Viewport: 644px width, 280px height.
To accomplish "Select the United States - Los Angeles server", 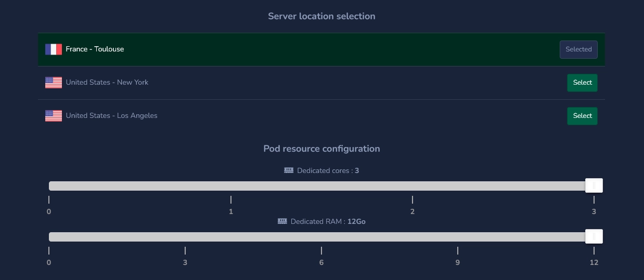I will click(582, 116).
